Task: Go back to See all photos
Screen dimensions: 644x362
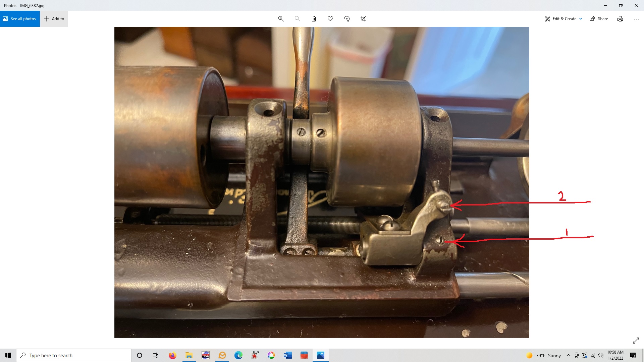Action: [x=20, y=19]
